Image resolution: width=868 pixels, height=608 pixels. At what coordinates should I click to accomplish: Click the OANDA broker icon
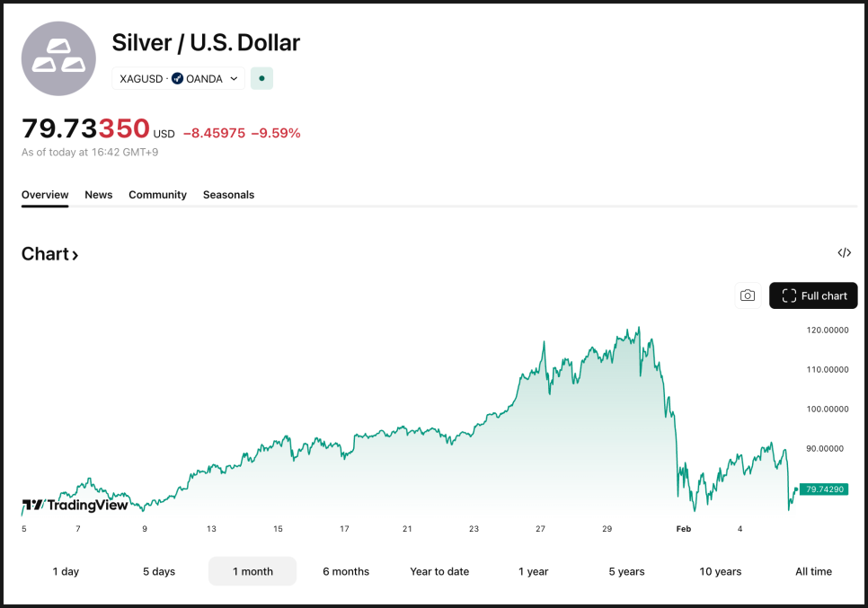[x=178, y=79]
